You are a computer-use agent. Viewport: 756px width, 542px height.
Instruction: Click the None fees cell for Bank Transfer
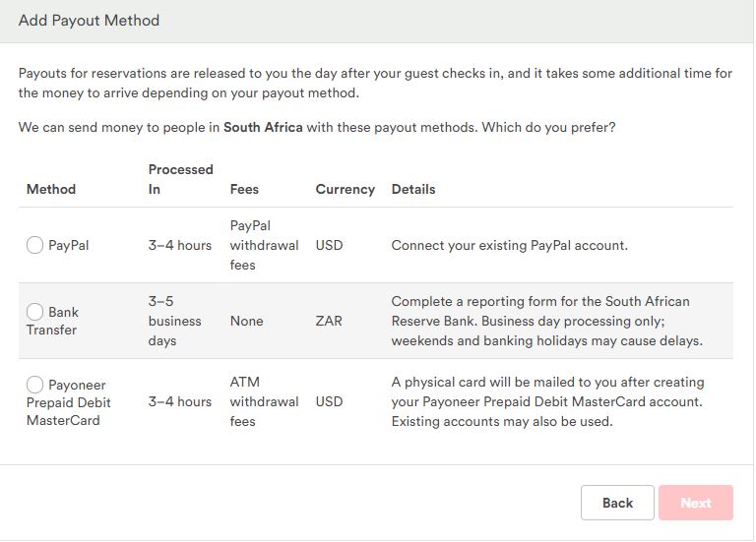coord(246,321)
